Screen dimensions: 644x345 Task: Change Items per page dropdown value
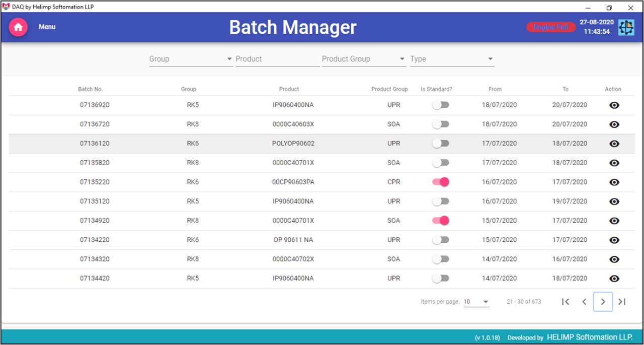pyautogui.click(x=476, y=302)
